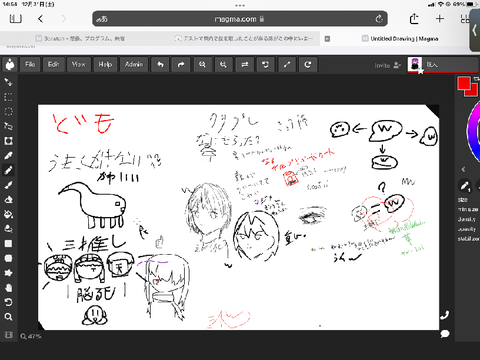Select the rectangular selection tool
The width and height of the screenshot is (480, 360).
point(8,97)
